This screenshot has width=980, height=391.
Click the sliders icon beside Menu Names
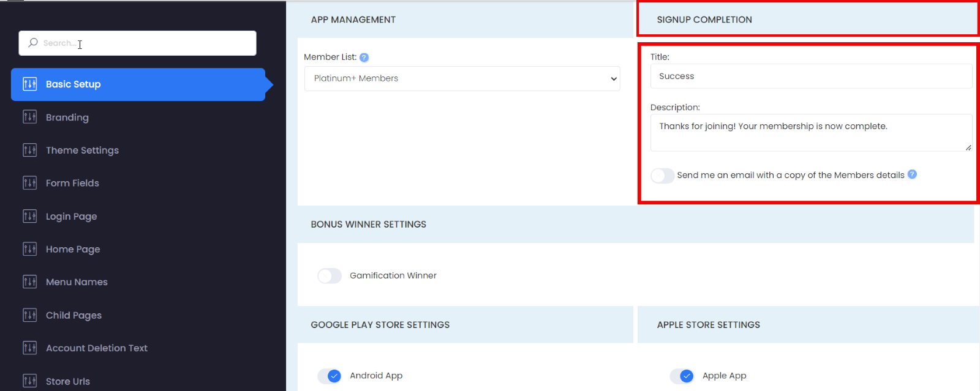pos(29,281)
